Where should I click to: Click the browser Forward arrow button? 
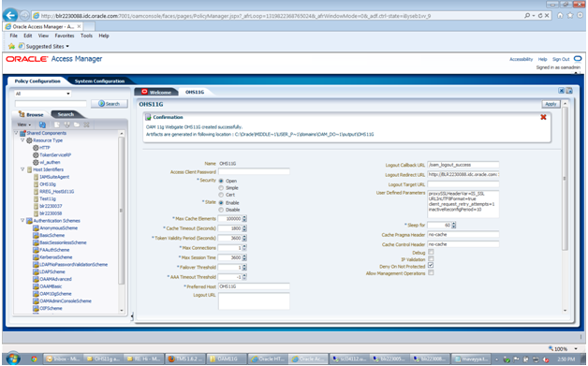click(24, 16)
